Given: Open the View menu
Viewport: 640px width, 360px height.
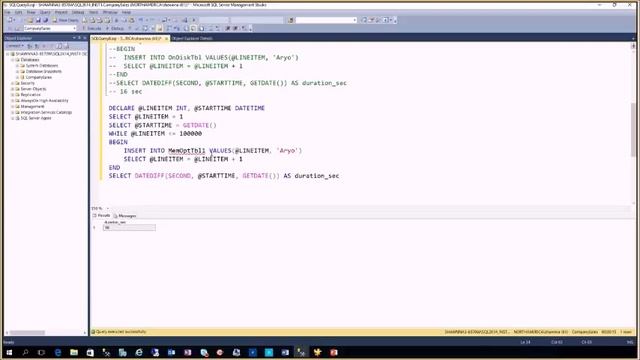Looking at the screenshot, I should (x=31, y=13).
